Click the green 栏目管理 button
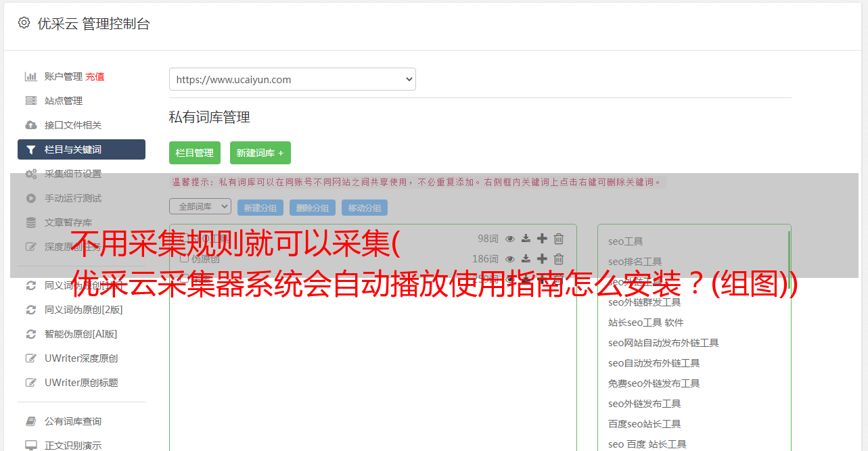This screenshot has width=868, height=451. 195,153
